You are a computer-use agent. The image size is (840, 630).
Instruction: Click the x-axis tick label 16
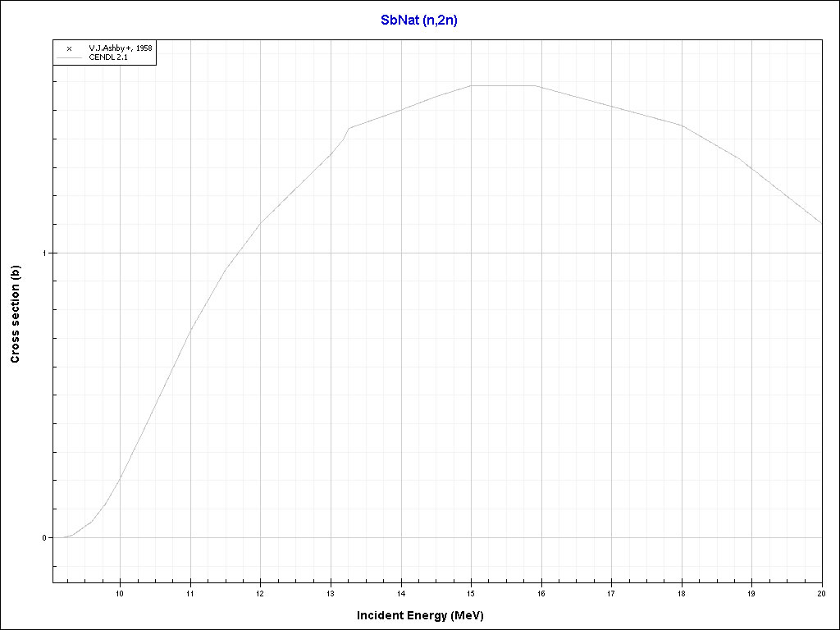pos(541,593)
